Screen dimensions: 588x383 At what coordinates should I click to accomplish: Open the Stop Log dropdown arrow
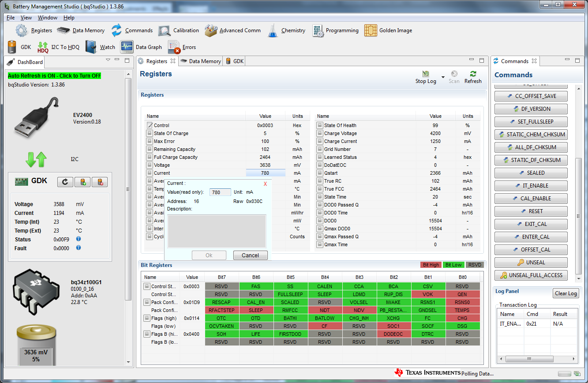click(x=442, y=77)
